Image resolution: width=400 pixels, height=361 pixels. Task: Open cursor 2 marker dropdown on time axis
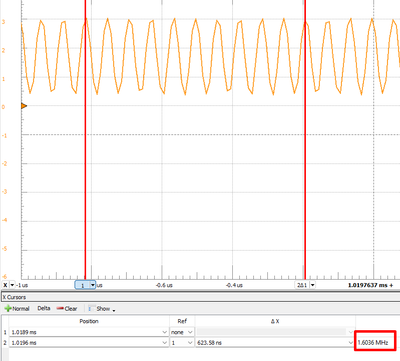pos(312,285)
